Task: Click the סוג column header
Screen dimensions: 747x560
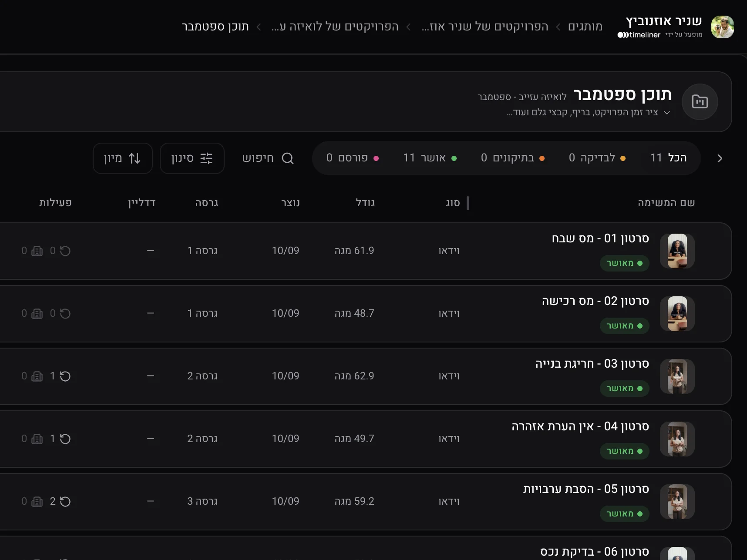Action: [453, 203]
